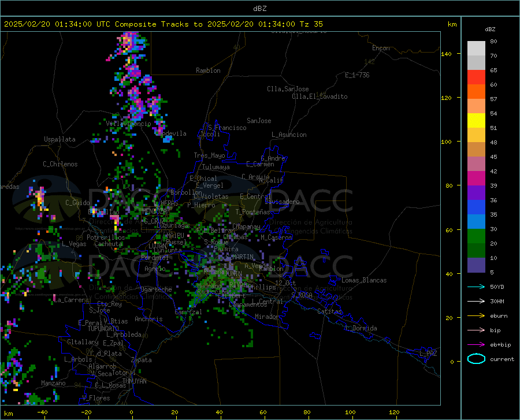The height and width of the screenshot is (420, 520).
Task: Click the 'Carrizal' map label
Action: pos(188,312)
